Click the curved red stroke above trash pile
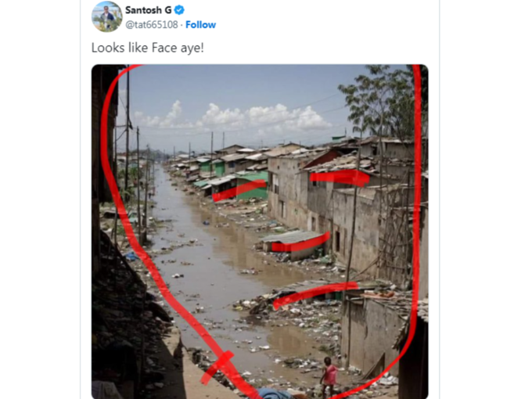Viewport: 532px width, 399px height. [315, 294]
